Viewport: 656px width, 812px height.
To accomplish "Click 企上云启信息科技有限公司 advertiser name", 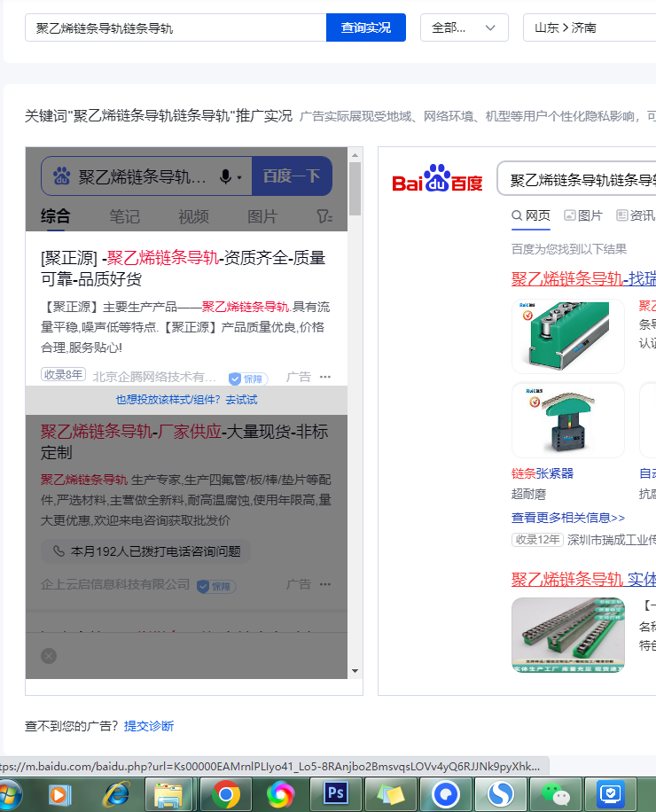I will click(115, 584).
